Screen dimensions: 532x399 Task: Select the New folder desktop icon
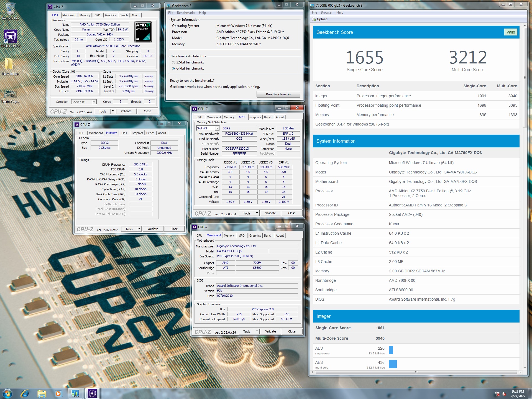[x=10, y=66]
